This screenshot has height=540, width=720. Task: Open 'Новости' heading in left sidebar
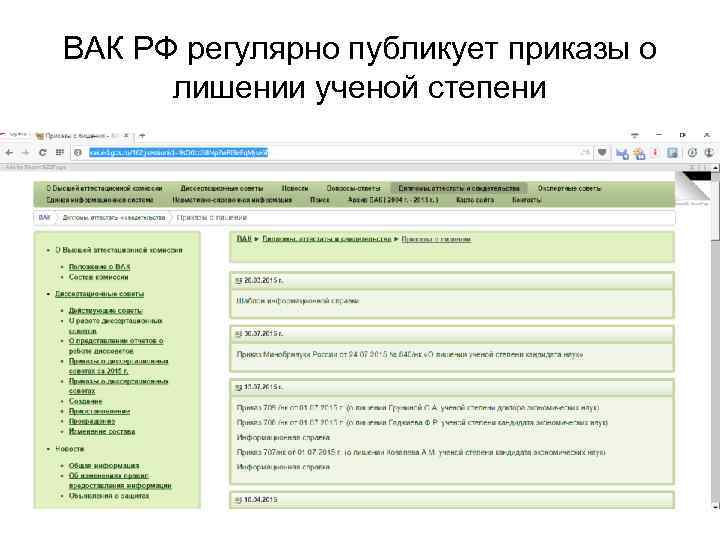pos(70,449)
